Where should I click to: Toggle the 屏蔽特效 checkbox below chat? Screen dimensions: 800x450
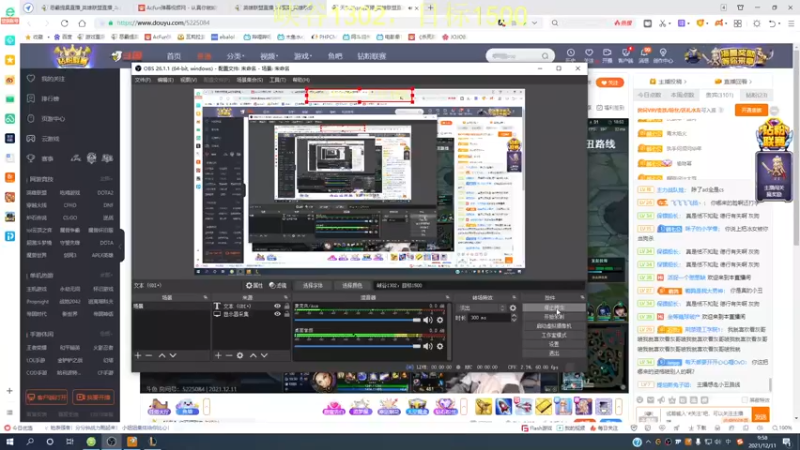(x=745, y=400)
